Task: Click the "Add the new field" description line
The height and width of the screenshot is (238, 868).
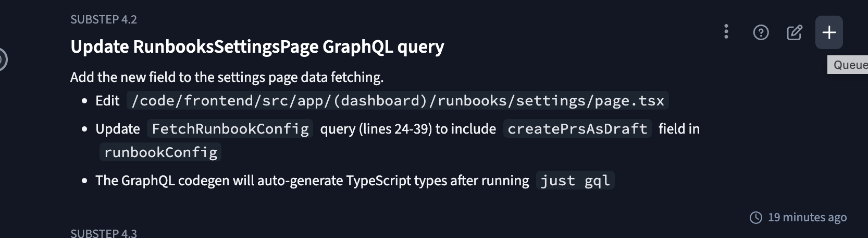Action: pyautogui.click(x=227, y=77)
